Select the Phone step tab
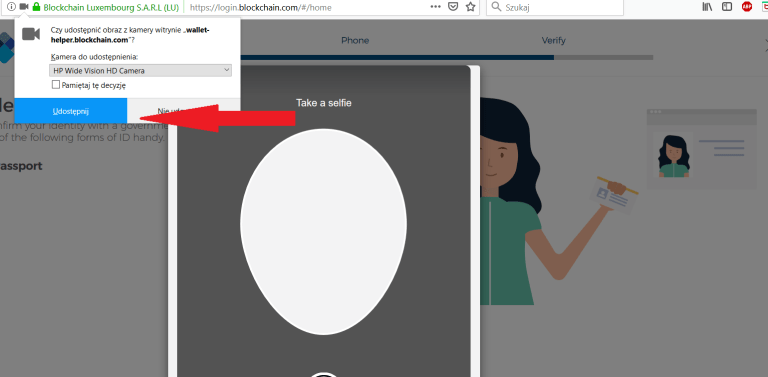This screenshot has height=377, width=768. (x=355, y=41)
